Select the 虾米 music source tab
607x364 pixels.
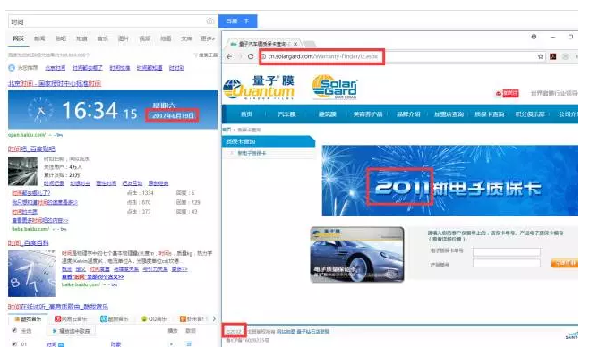pyautogui.click(x=192, y=318)
